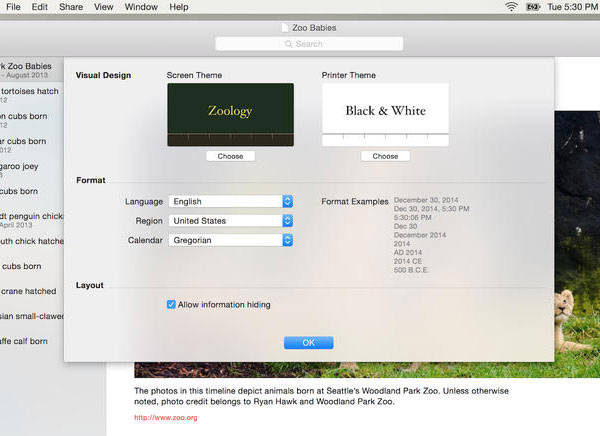Screen dimensions: 600x436
Task: Open the View menu
Action: point(103,7)
